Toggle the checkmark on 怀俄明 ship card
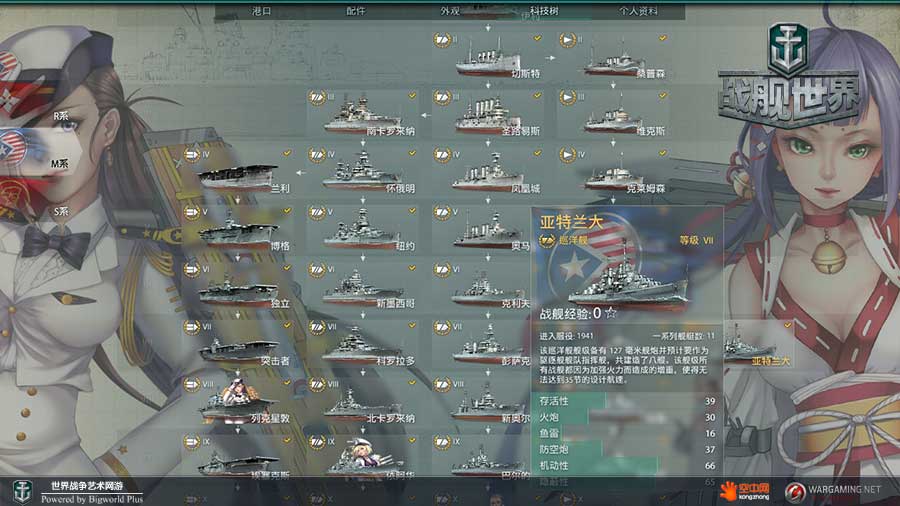This screenshot has width=900, height=506. [x=412, y=153]
